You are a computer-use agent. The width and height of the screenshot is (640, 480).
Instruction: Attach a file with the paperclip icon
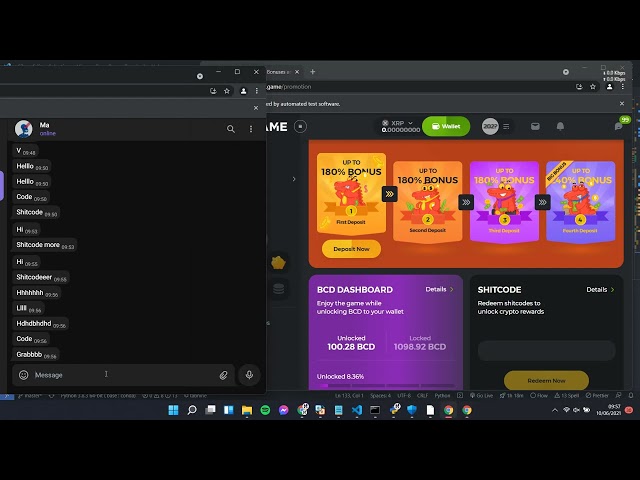click(223, 375)
